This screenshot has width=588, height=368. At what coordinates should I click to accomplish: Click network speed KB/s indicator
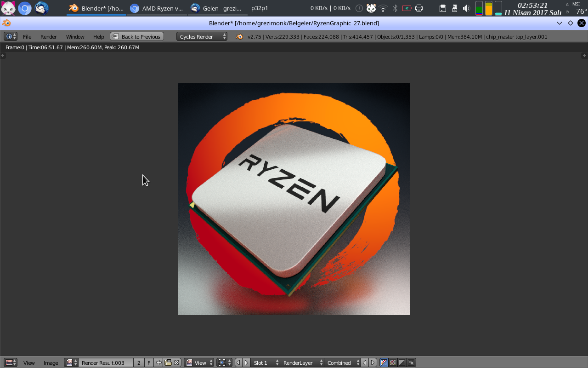click(330, 8)
